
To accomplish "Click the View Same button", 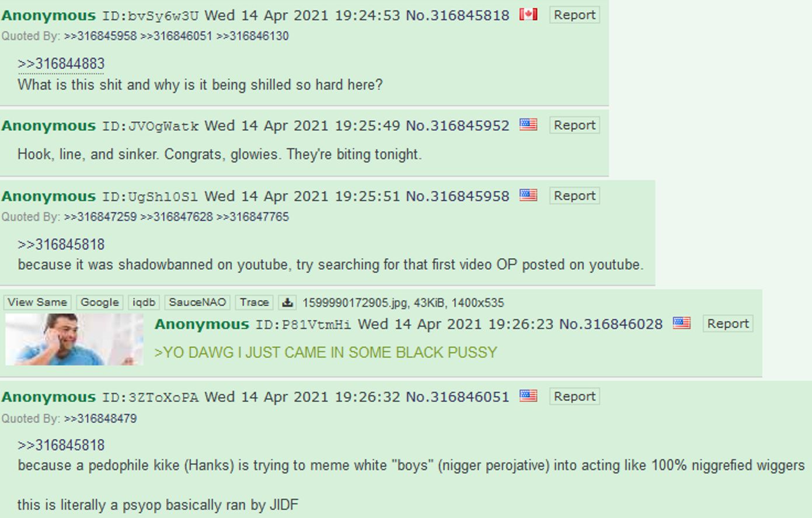I will coord(37,303).
